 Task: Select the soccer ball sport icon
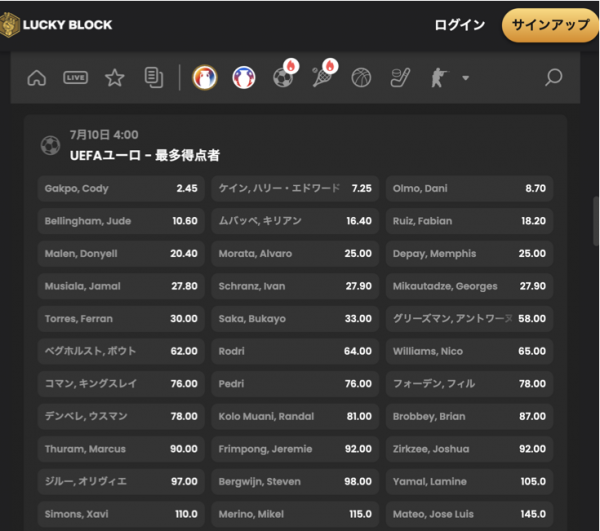pos(284,78)
